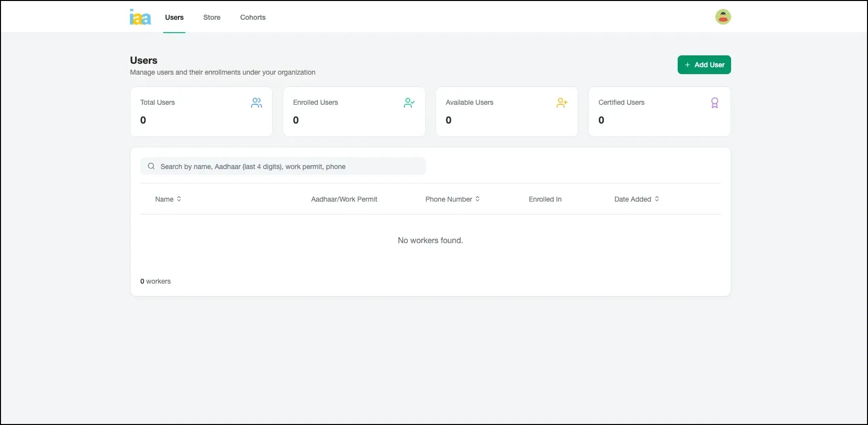The height and width of the screenshot is (425, 868).
Task: Focus the worker search input field
Action: (x=287, y=167)
